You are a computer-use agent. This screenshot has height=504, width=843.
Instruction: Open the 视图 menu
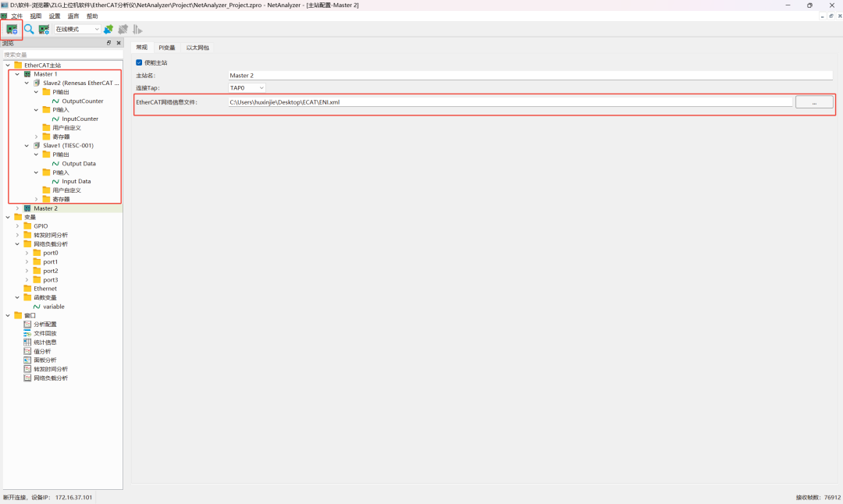tap(35, 16)
